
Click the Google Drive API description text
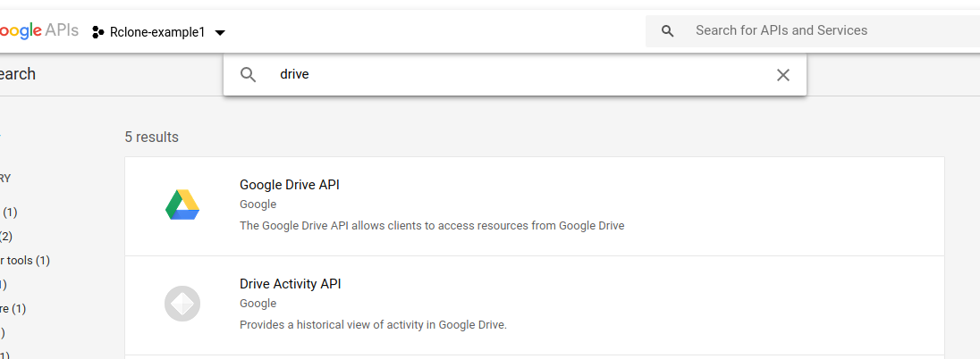432,225
